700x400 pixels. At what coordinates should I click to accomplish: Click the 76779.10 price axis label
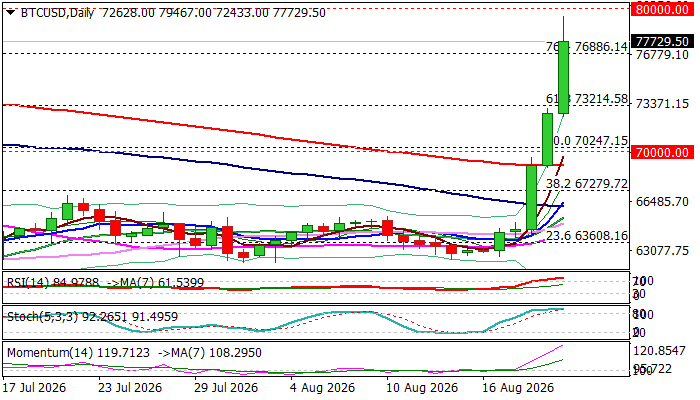(x=662, y=55)
